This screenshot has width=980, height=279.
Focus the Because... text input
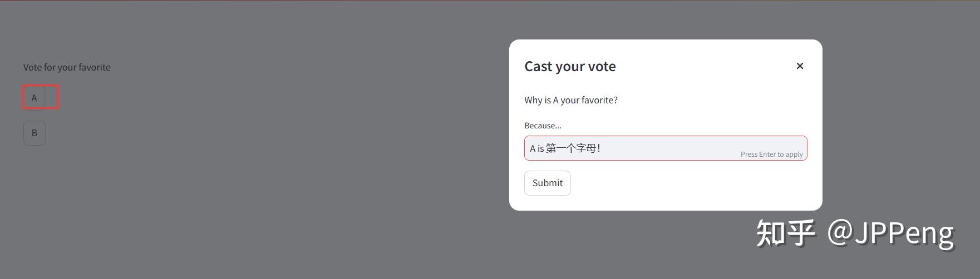666,148
